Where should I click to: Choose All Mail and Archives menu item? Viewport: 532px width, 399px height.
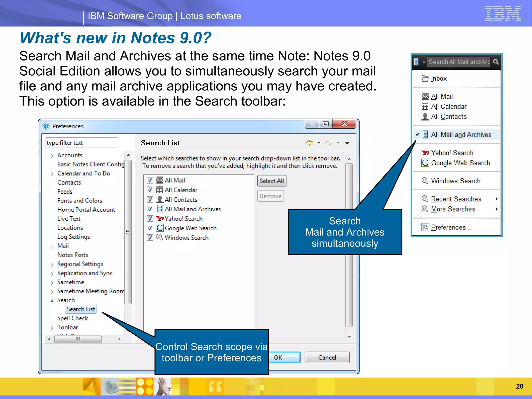tap(457, 135)
